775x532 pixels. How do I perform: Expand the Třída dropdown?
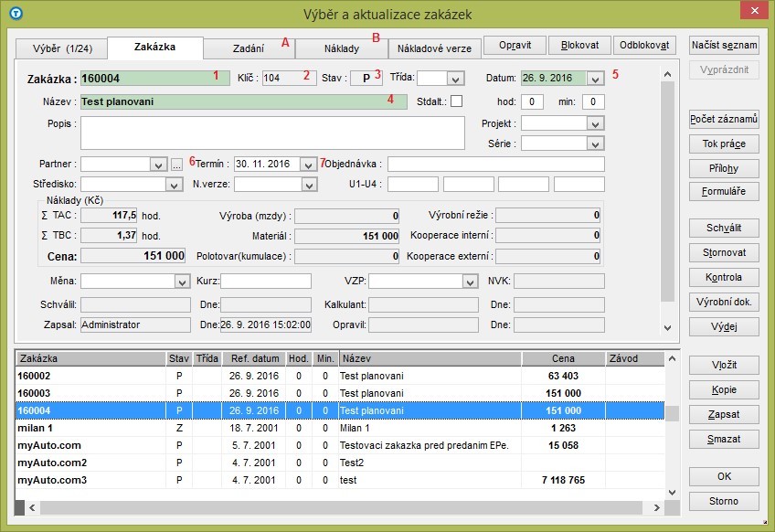click(x=455, y=78)
